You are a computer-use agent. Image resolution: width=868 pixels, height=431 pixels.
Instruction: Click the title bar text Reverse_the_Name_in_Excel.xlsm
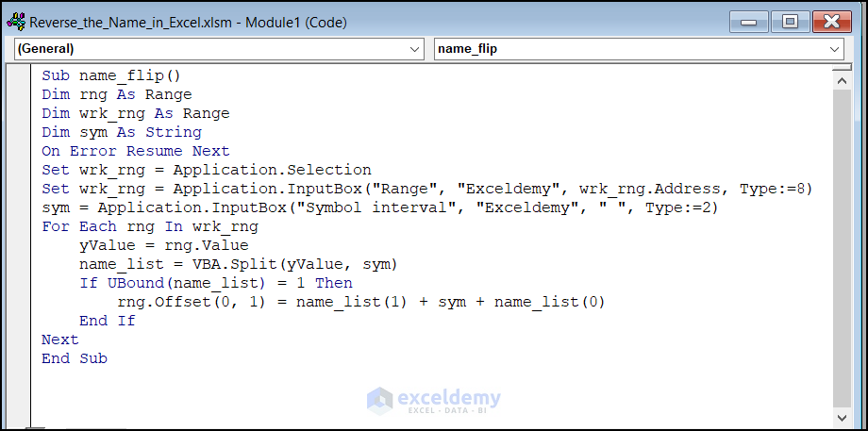pos(189,21)
